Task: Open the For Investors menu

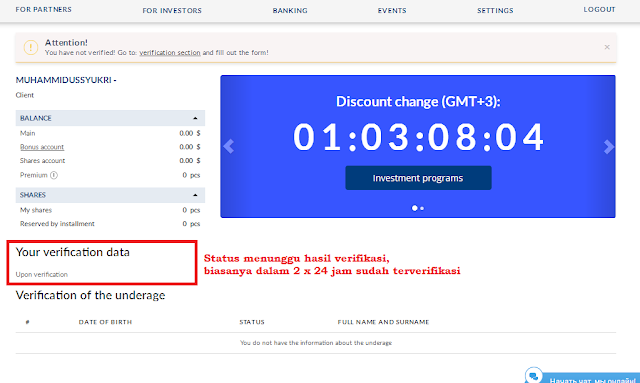Action: point(172,11)
